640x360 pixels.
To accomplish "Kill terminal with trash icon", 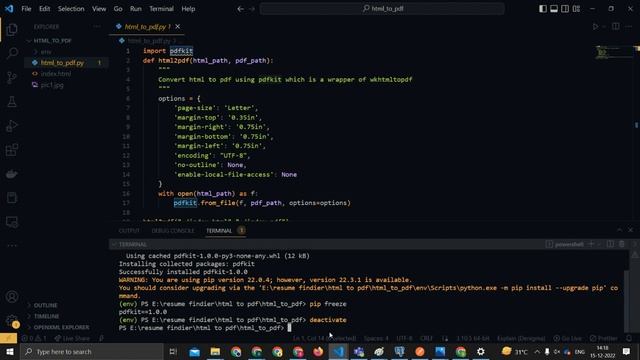I will (x=622, y=244).
